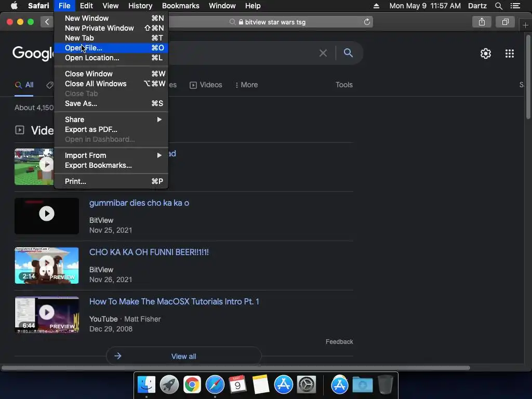Show all tabs overview icon

[x=505, y=22]
